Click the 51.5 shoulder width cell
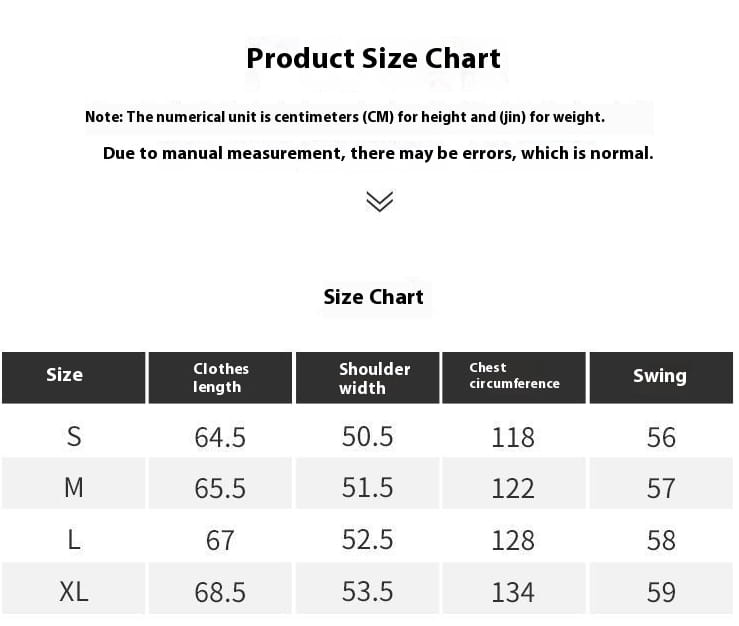This screenshot has height=626, width=739. tap(367, 488)
